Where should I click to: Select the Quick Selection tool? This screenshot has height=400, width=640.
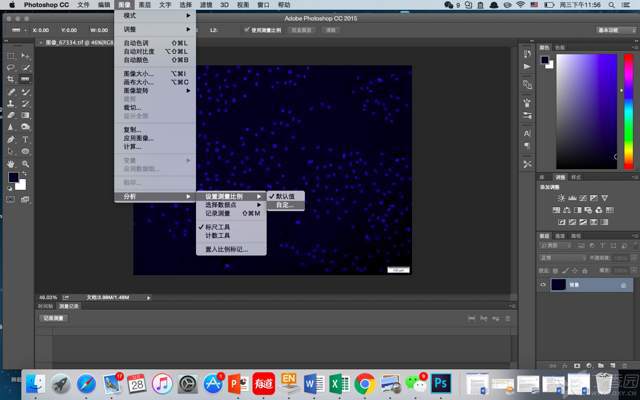[x=25, y=68]
